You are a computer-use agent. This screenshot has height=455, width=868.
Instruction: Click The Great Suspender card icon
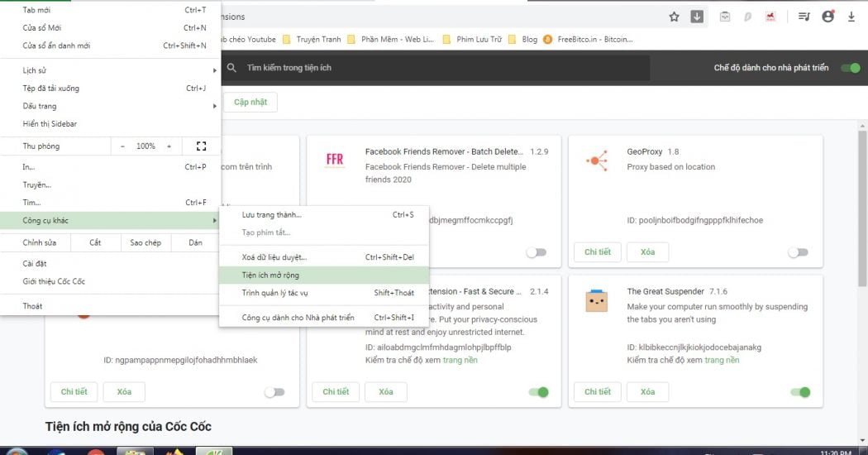click(x=597, y=301)
